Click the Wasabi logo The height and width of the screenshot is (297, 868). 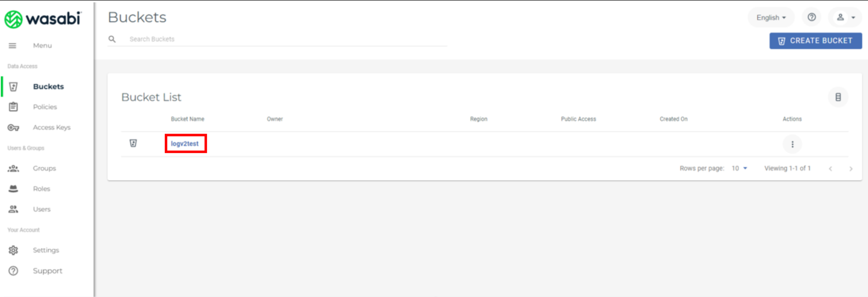click(43, 19)
